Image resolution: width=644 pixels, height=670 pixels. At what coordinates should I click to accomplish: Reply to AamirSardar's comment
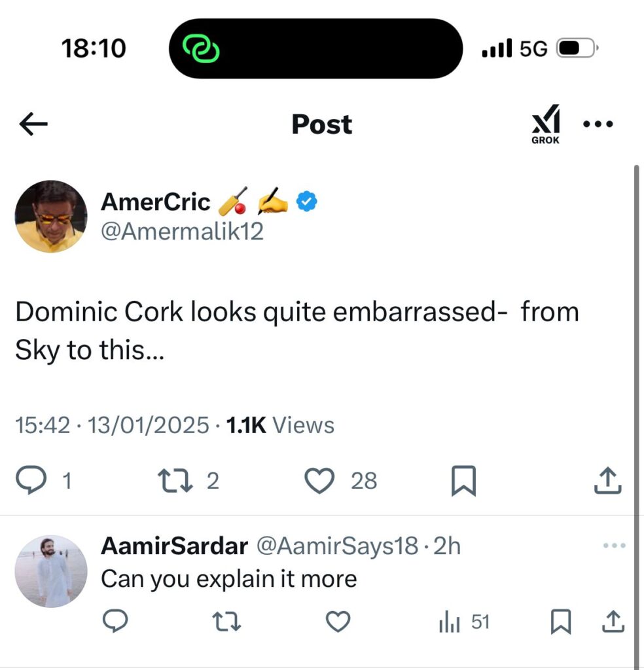tap(115, 622)
